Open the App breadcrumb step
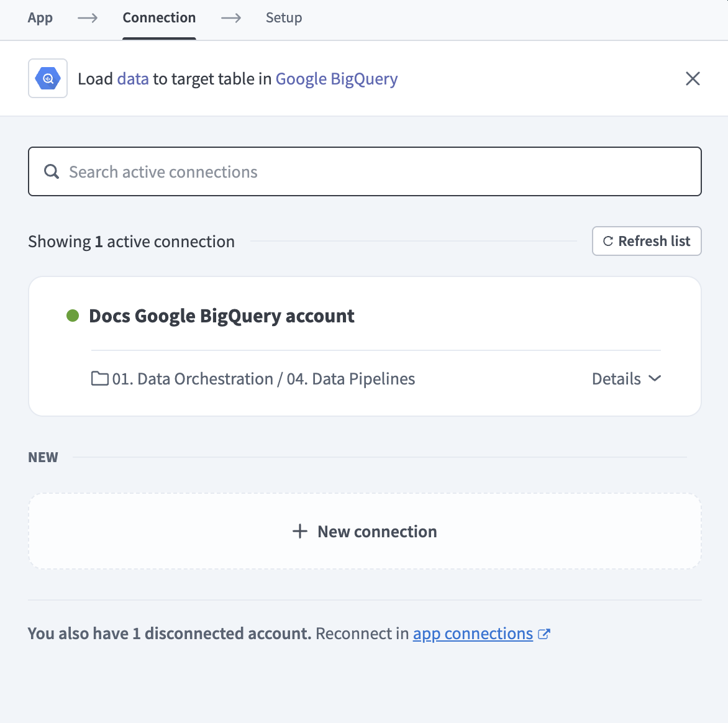Screen dimensions: 728x723 [40, 17]
